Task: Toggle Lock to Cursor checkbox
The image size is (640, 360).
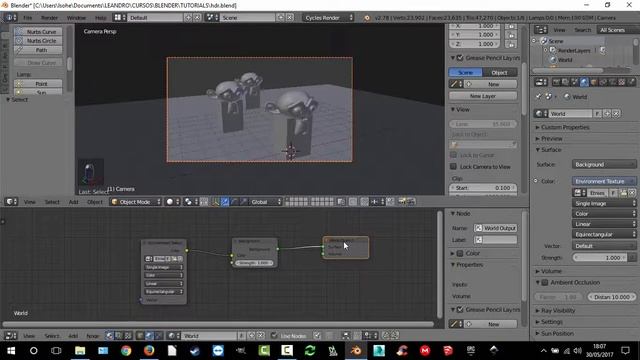Action: 453,155
